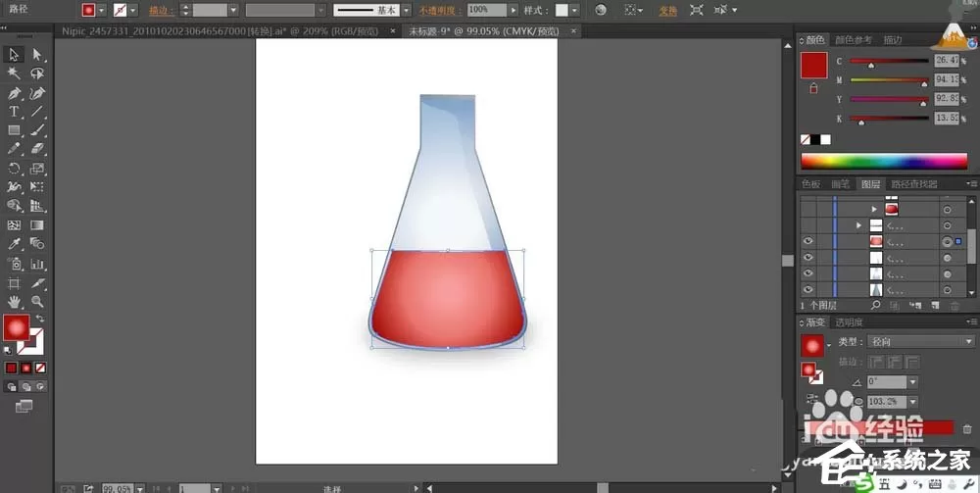Select the Rectangle tool
Screen dimensions: 980x493
tap(14, 130)
